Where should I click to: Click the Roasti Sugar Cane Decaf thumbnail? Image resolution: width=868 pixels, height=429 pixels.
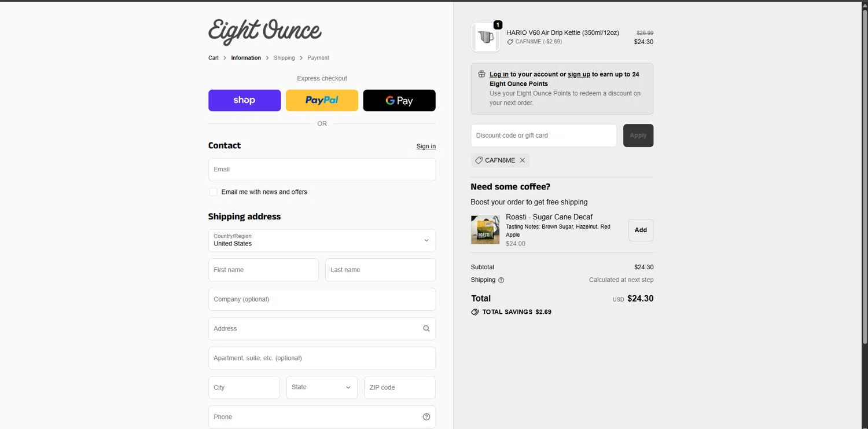pos(485,230)
